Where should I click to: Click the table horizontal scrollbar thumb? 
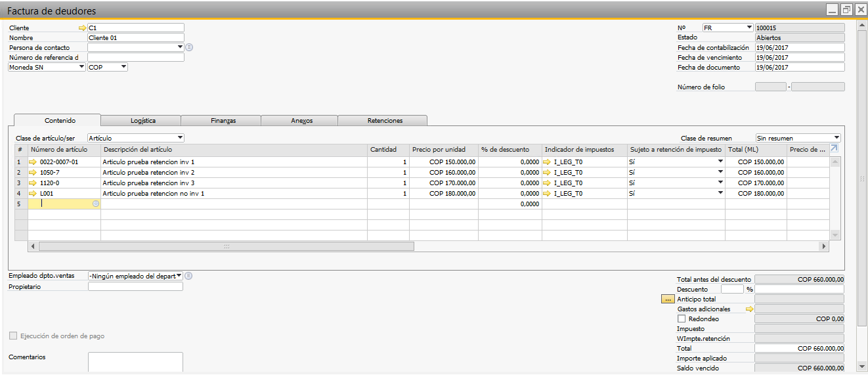(226, 246)
